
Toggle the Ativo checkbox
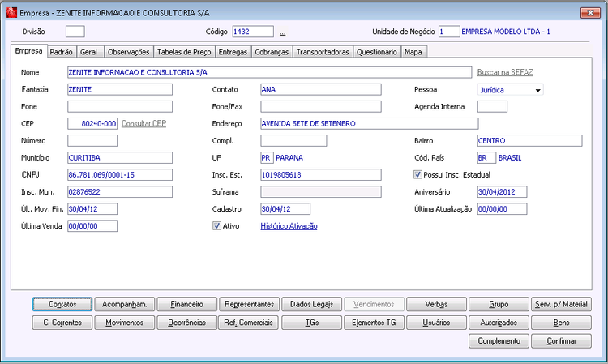coord(216,226)
